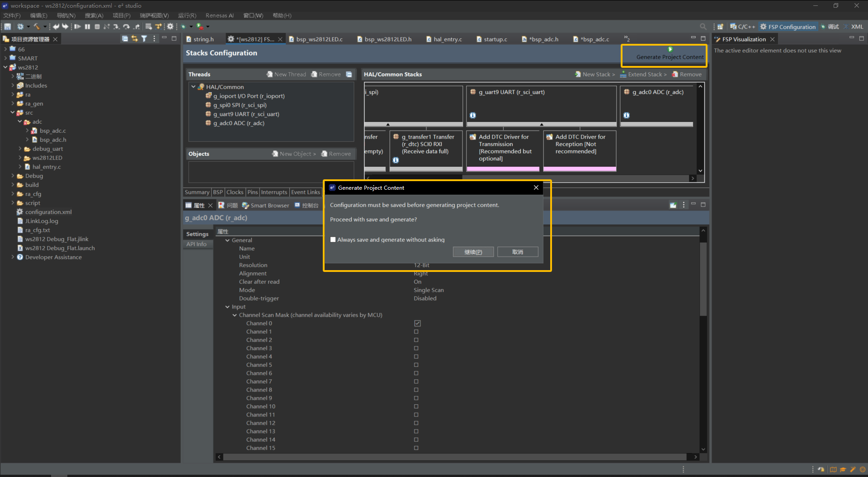
Task: Click 取消 to cancel the dialog
Action: [x=518, y=252]
